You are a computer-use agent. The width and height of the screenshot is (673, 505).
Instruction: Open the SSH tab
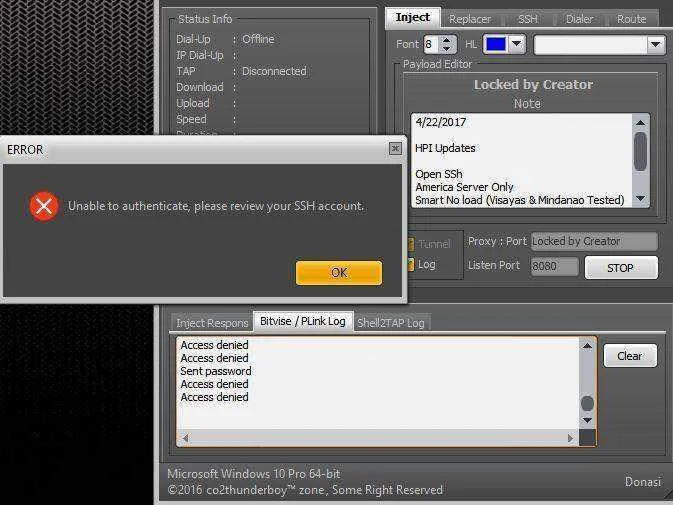(527, 19)
